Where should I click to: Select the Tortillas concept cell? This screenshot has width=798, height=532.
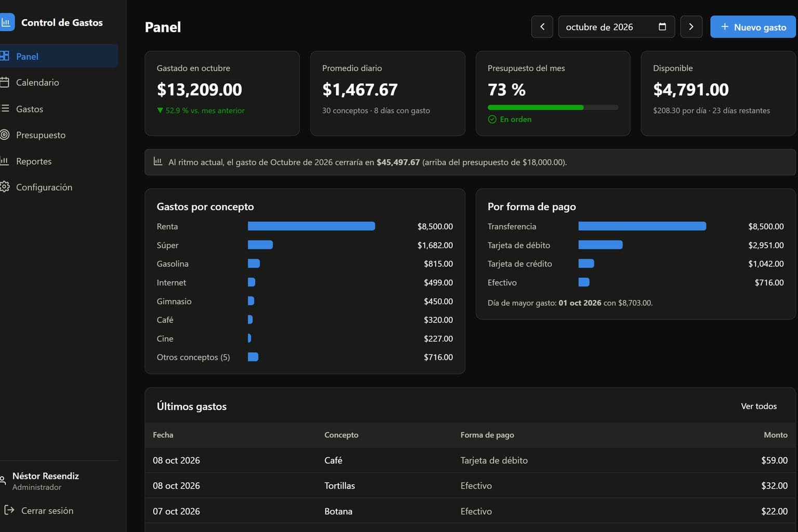340,486
